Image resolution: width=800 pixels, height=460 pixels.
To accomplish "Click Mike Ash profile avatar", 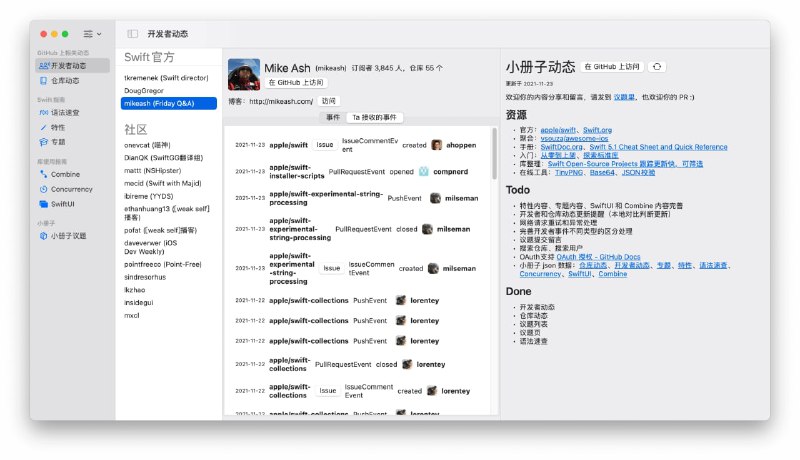I will click(243, 74).
